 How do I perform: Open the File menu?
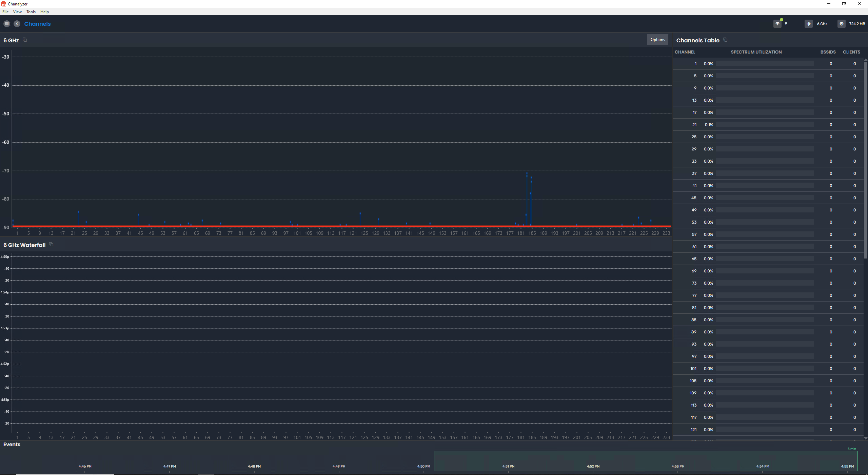[5, 12]
